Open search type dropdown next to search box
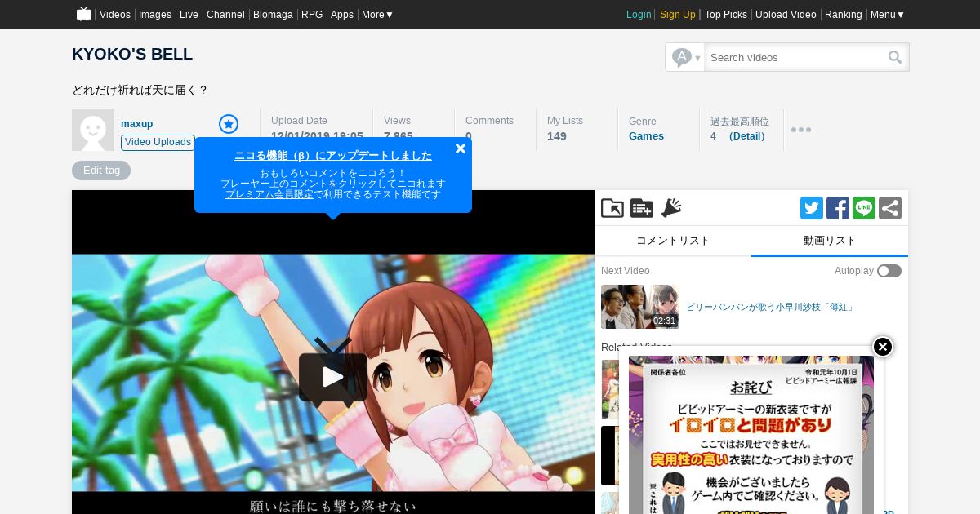Image resolution: width=980 pixels, height=514 pixels. click(x=685, y=57)
